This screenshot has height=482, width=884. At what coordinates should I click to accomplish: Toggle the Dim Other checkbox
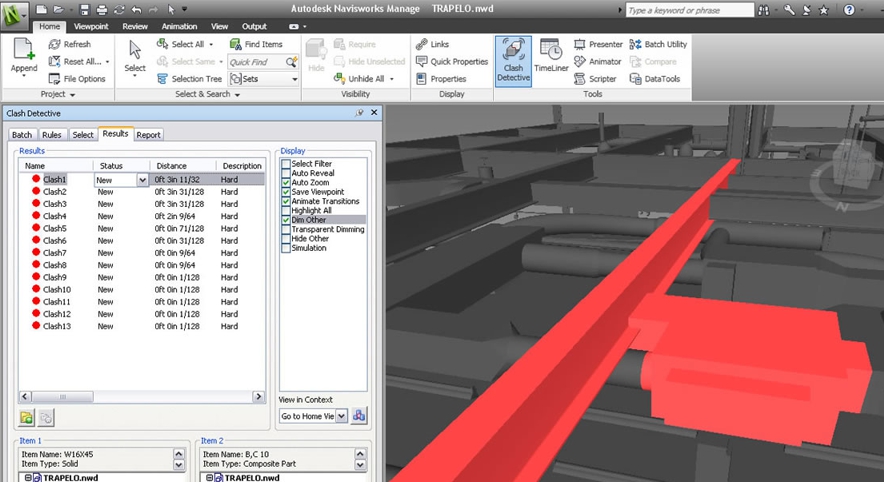[286, 220]
